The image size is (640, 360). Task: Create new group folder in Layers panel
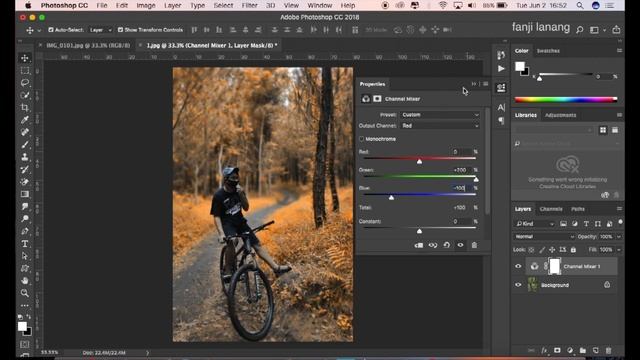(x=583, y=350)
